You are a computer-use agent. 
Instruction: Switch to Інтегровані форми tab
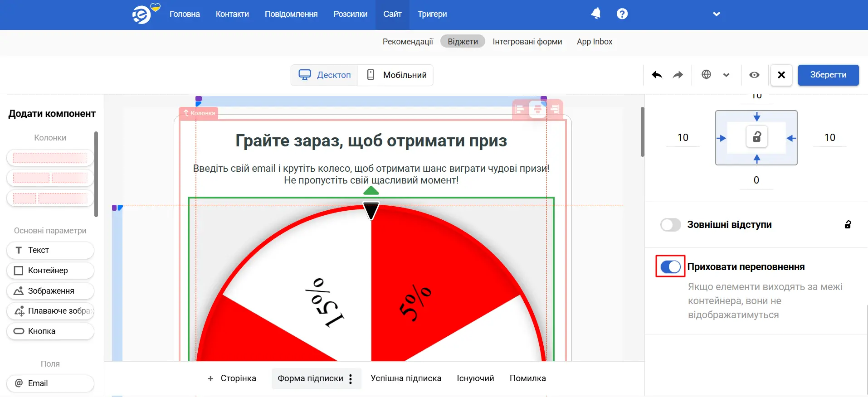coord(527,42)
